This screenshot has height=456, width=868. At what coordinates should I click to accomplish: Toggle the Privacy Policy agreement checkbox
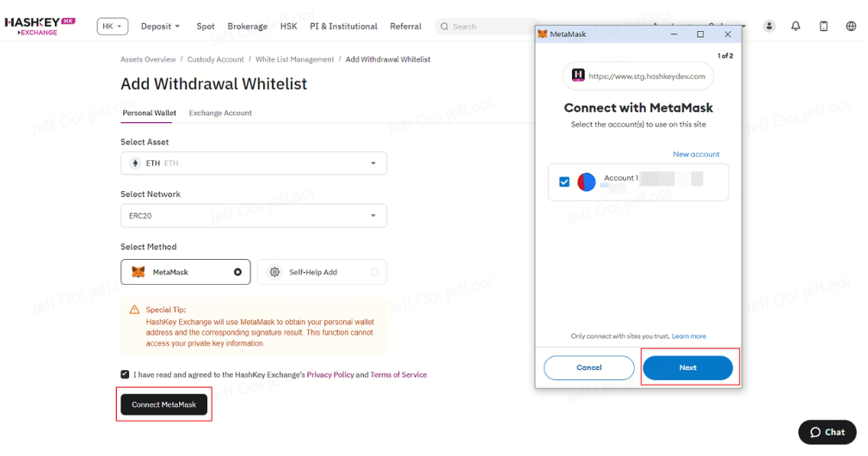tap(125, 374)
